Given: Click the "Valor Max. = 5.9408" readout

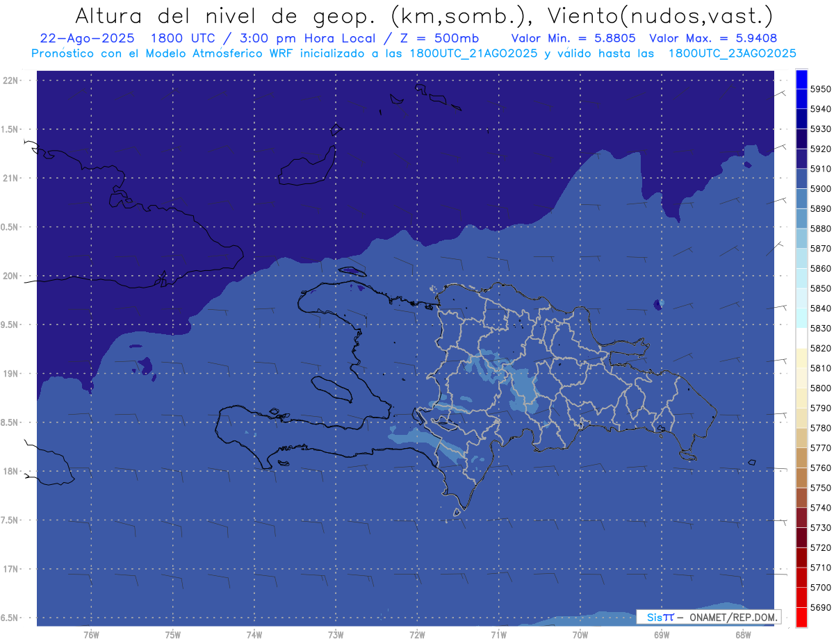Looking at the screenshot, I should point(713,38).
